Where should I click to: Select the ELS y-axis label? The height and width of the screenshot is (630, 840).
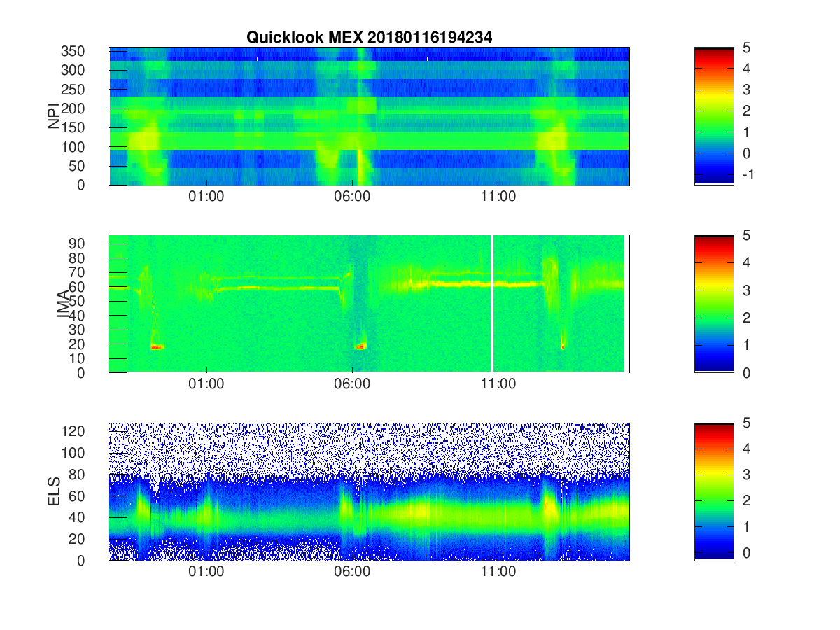[x=54, y=491]
